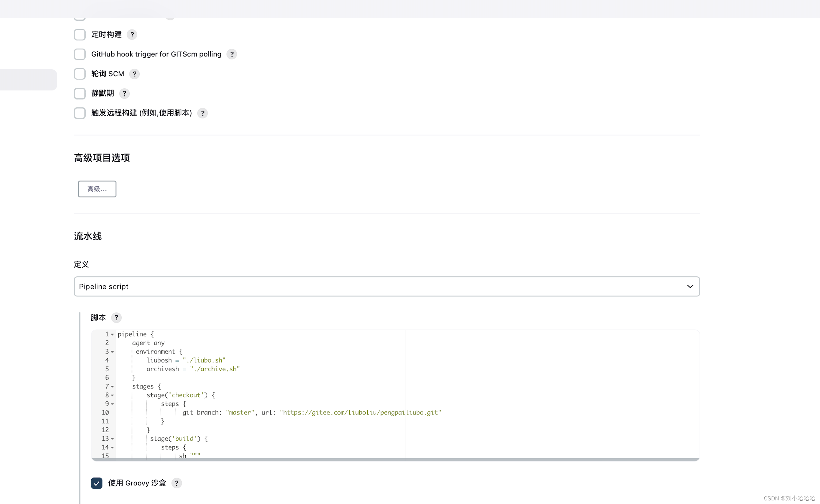Tick GitHub hook trigger for GITScm polling
This screenshot has height=504, width=820.
pos(80,54)
